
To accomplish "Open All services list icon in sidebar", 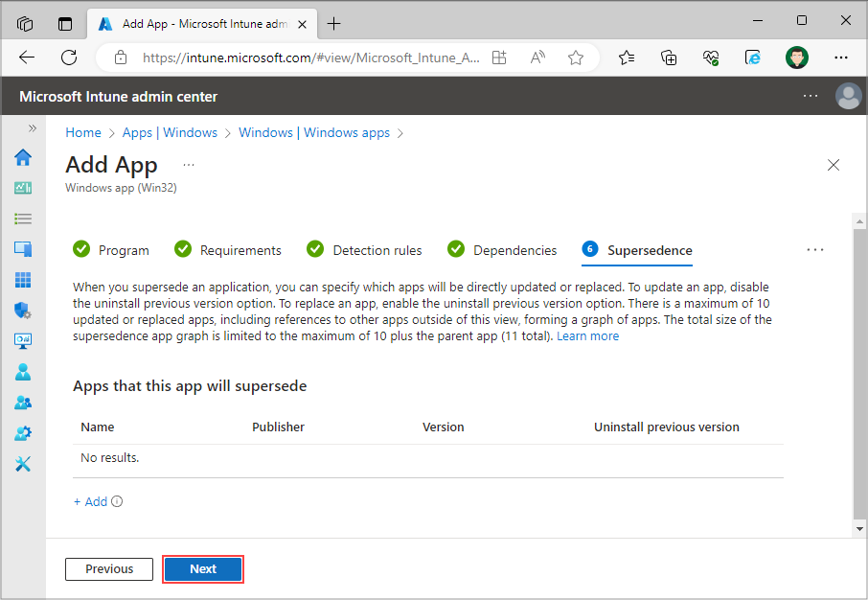I will pyautogui.click(x=23, y=219).
